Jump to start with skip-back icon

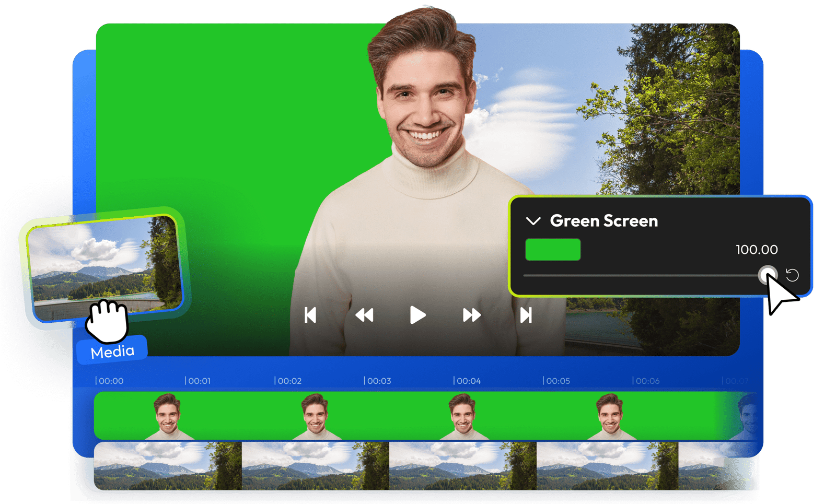point(310,315)
